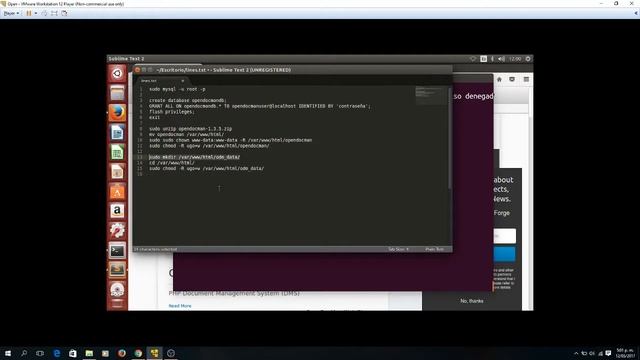Click last 'sudo chmod -R ugo+w odm_data' line
Viewport: 640px width, 360px height.
206,168
